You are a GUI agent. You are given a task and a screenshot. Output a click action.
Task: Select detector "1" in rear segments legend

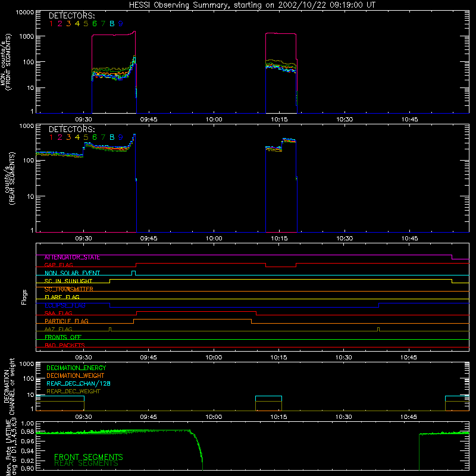point(51,137)
